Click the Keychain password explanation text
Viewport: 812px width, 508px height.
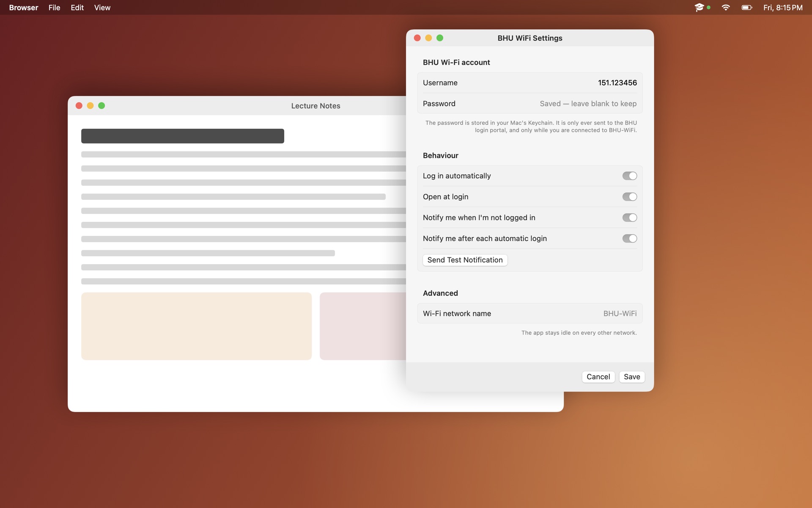point(531,127)
